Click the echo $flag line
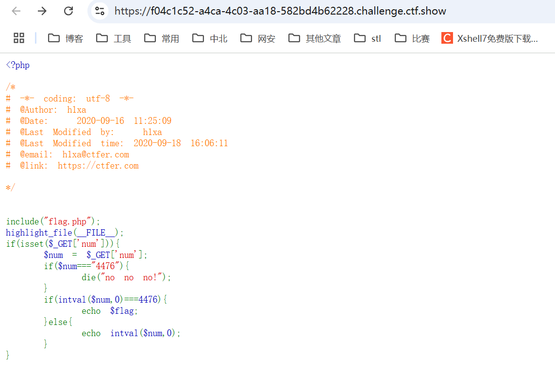The image size is (555, 392). pos(109,311)
